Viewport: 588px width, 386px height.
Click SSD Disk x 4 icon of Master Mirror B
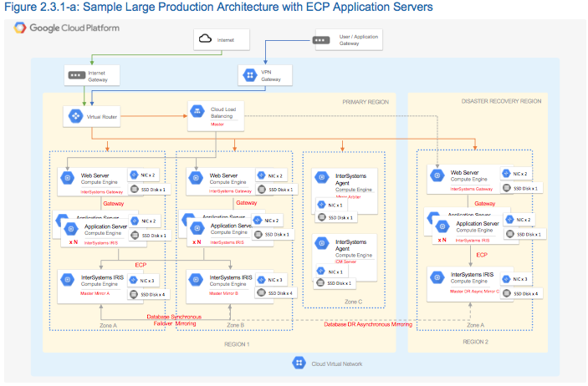[261, 293]
